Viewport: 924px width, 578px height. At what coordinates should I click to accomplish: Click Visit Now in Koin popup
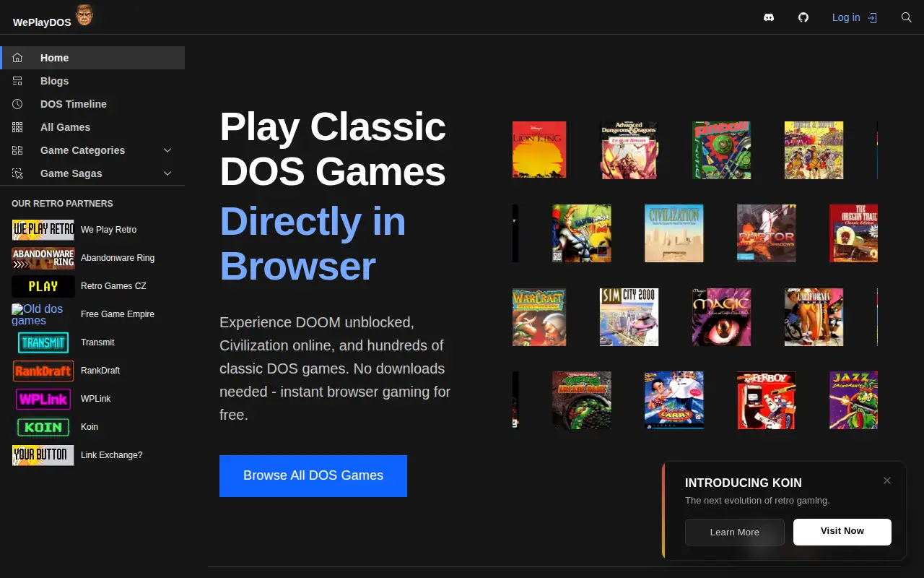[842, 531]
